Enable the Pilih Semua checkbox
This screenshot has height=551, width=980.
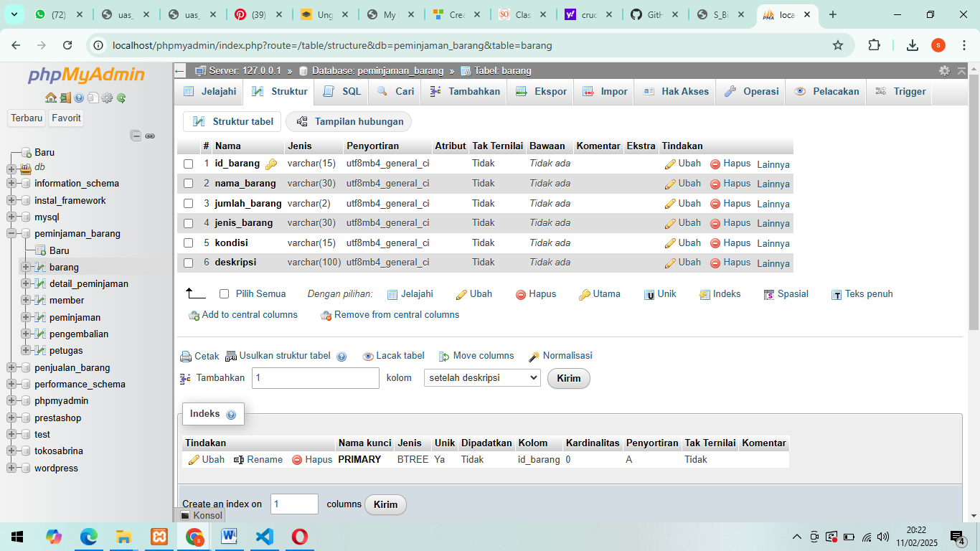click(x=225, y=294)
